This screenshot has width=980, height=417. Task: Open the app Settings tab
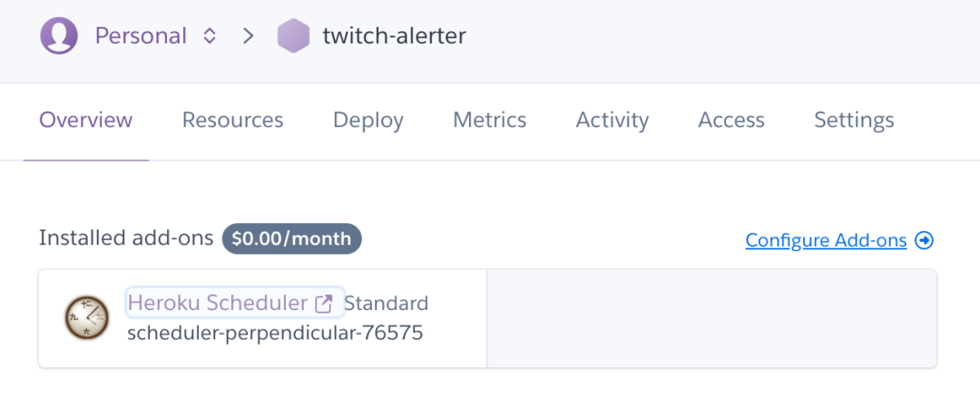point(854,120)
